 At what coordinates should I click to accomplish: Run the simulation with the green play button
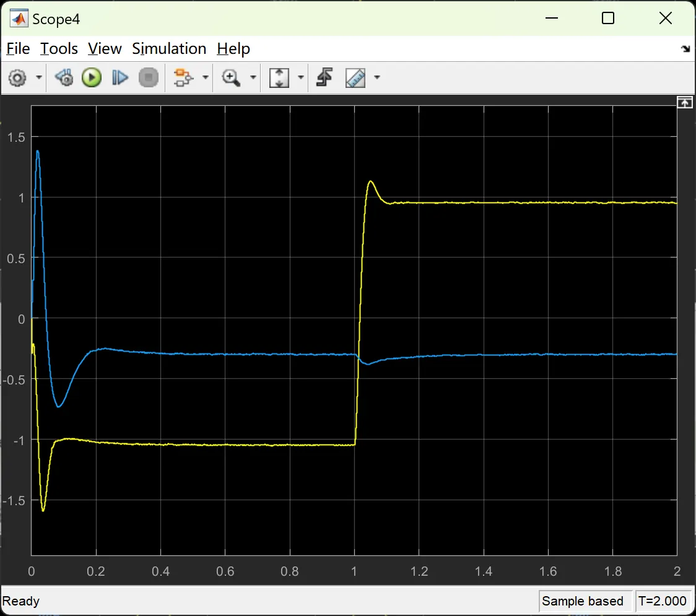[92, 77]
